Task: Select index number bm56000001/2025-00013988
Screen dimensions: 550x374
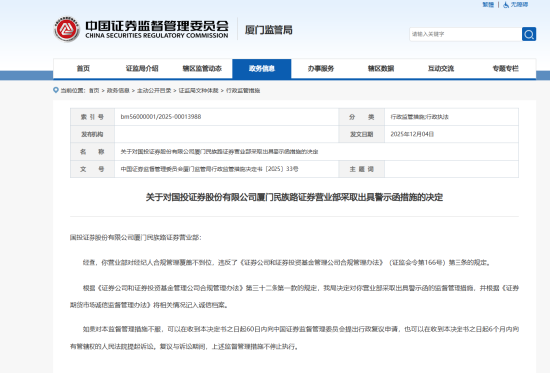Action: [x=161, y=117]
